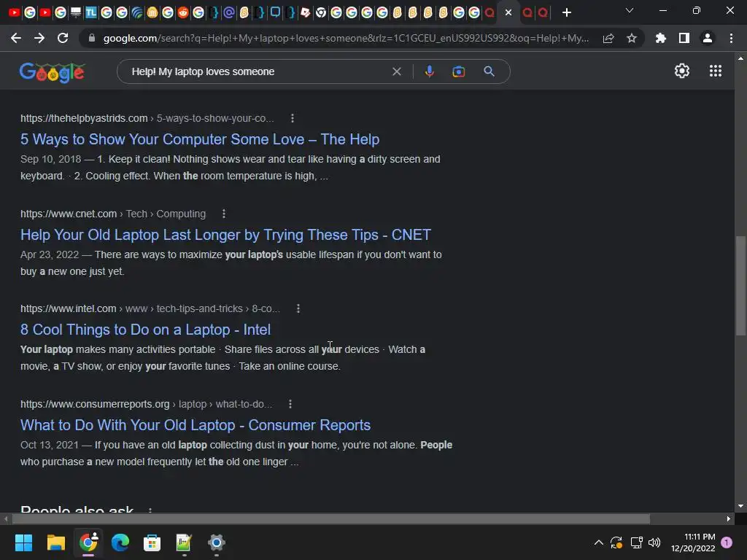
Task: Switch to the TL tab
Action: pyautogui.click(x=91, y=13)
